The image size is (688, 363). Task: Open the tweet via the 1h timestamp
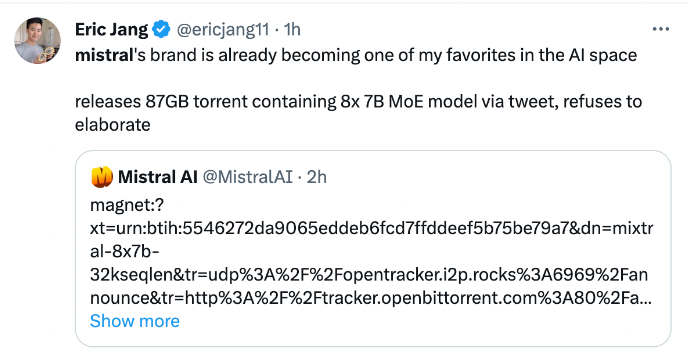tap(292, 29)
